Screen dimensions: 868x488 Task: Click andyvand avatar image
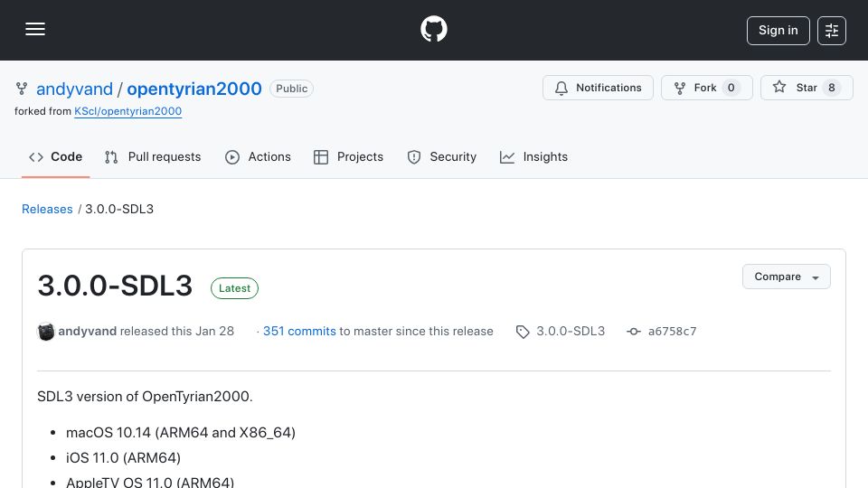(46, 332)
